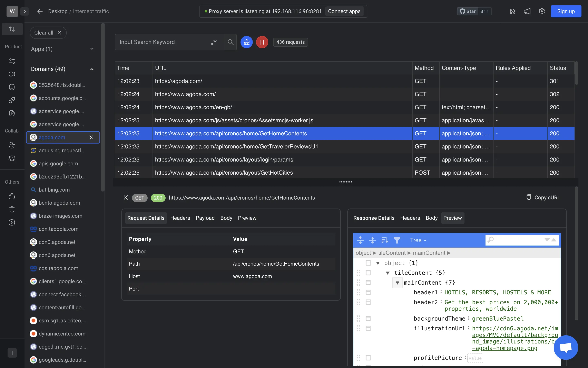Open the chat support bubble

click(566, 348)
